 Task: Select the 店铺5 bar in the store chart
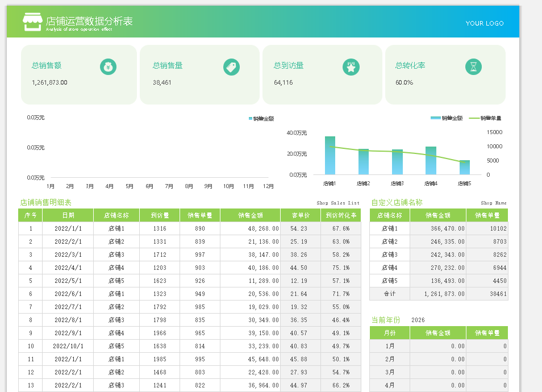pos(464,167)
